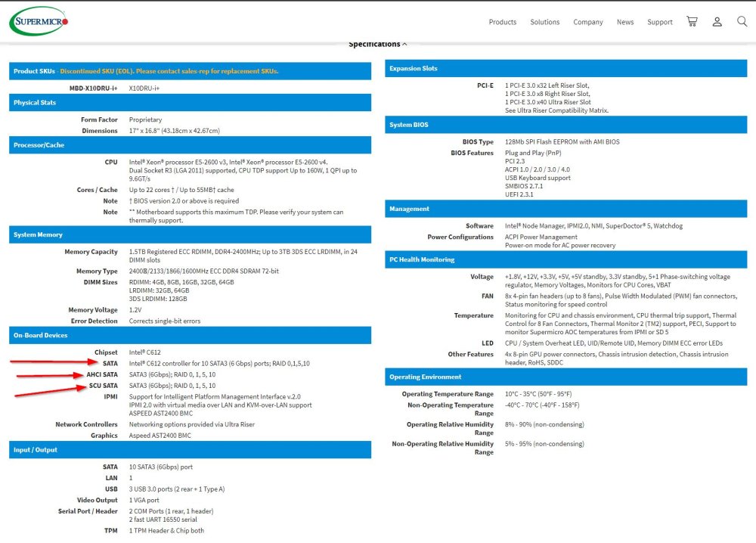Click the Intel C612 chipset value

144,352
